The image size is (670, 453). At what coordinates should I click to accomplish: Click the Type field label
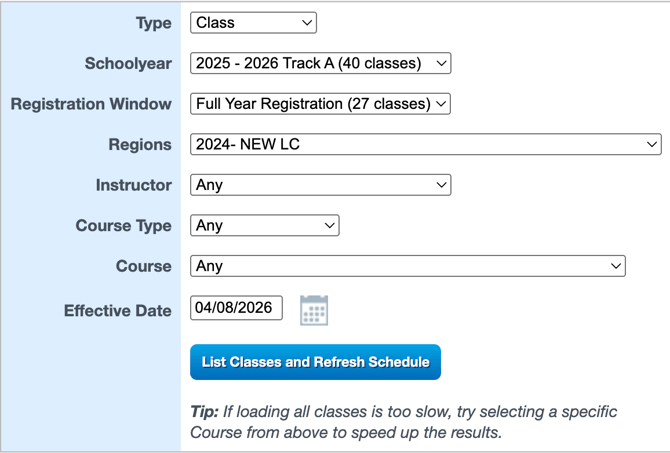coord(153,23)
